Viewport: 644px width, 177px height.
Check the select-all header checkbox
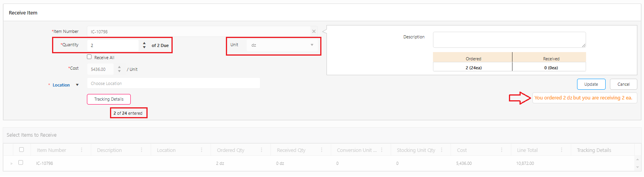(x=22, y=150)
